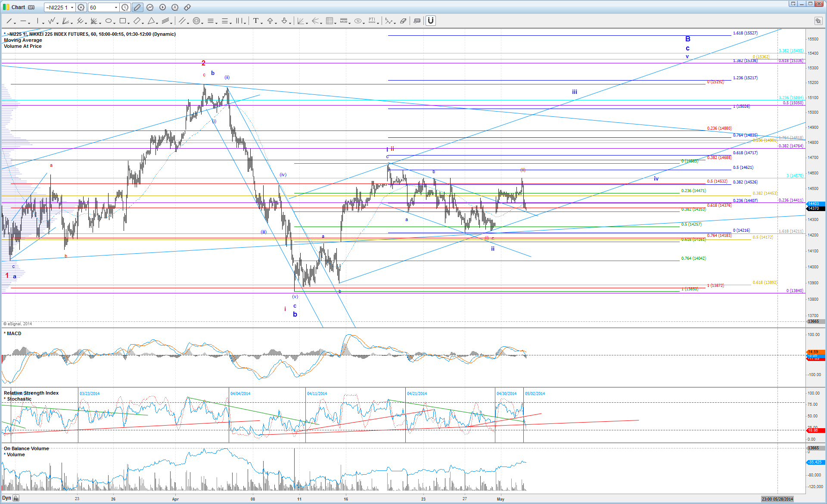Open the ~NI225 1 symbol dropdown
This screenshot has width=827, height=504.
tap(72, 7)
